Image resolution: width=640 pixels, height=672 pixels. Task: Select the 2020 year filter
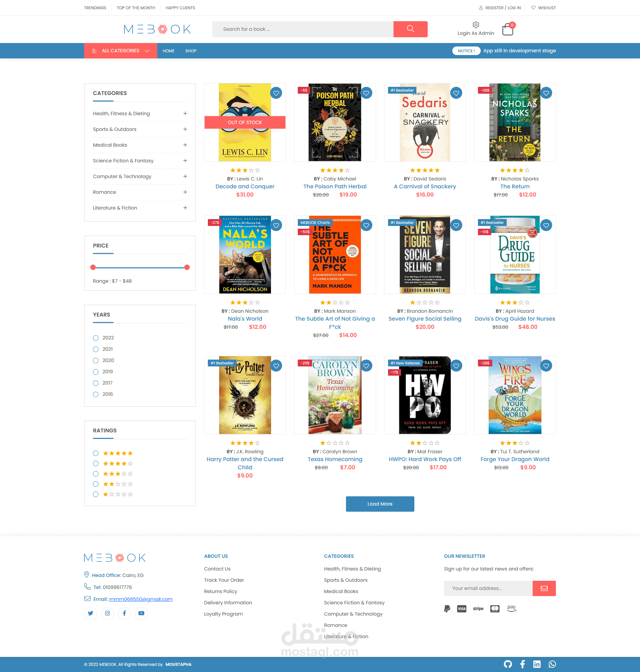[96, 360]
